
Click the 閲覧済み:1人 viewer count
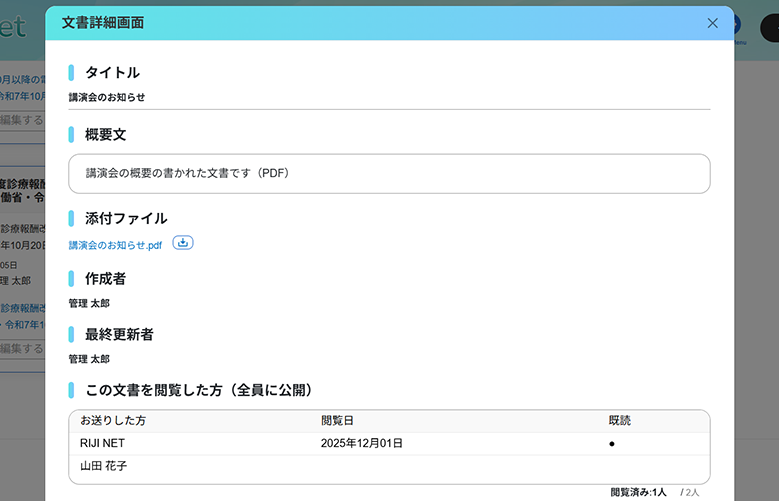pyautogui.click(x=638, y=492)
